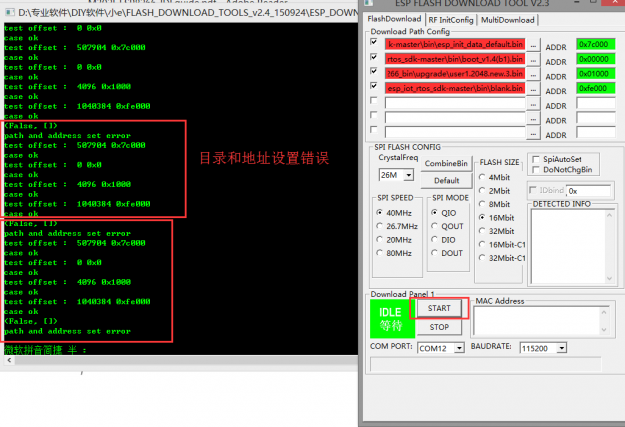Image resolution: width=625 pixels, height=427 pixels.
Task: Click the IDLE status indicator
Action: pyautogui.click(x=392, y=319)
